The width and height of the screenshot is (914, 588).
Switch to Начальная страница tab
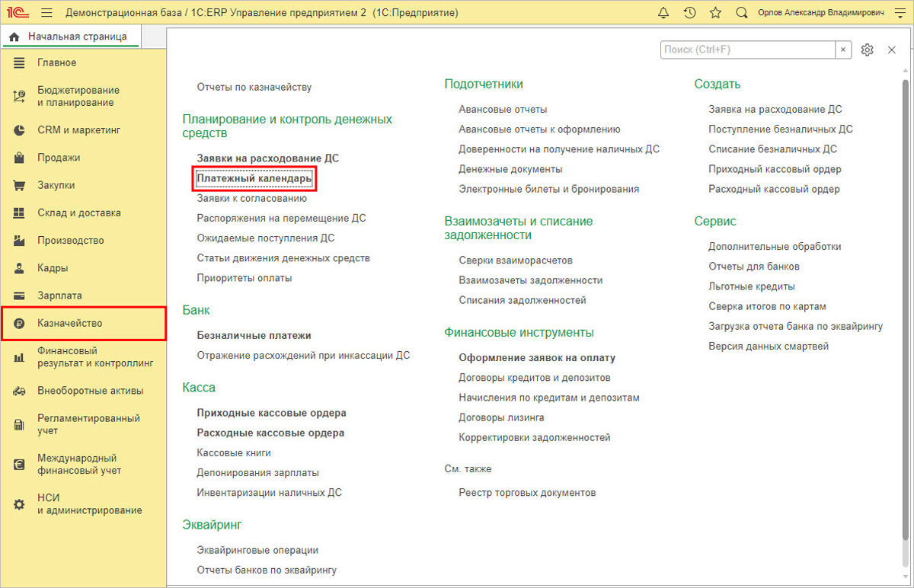tap(69, 37)
